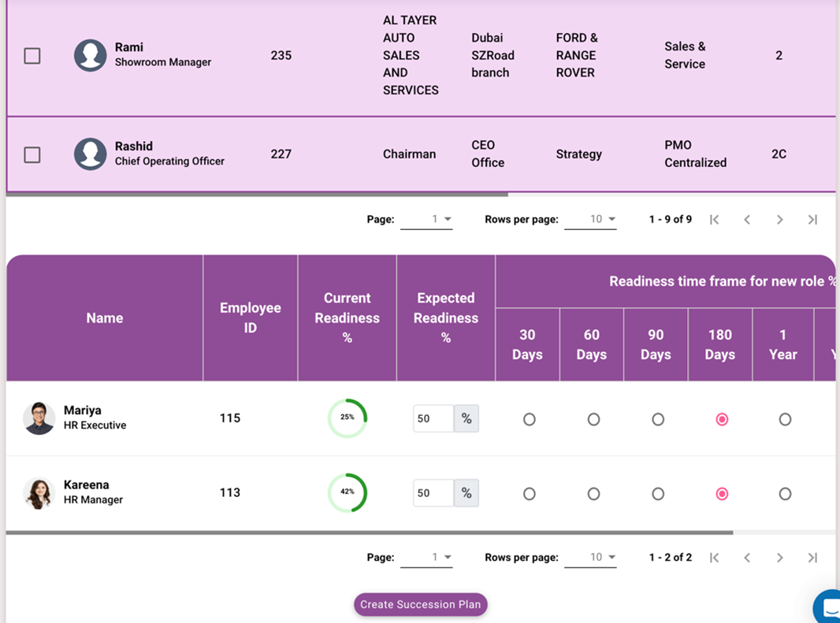Click Rashid's profile avatar icon
This screenshot has height=623, width=840.
(x=91, y=154)
